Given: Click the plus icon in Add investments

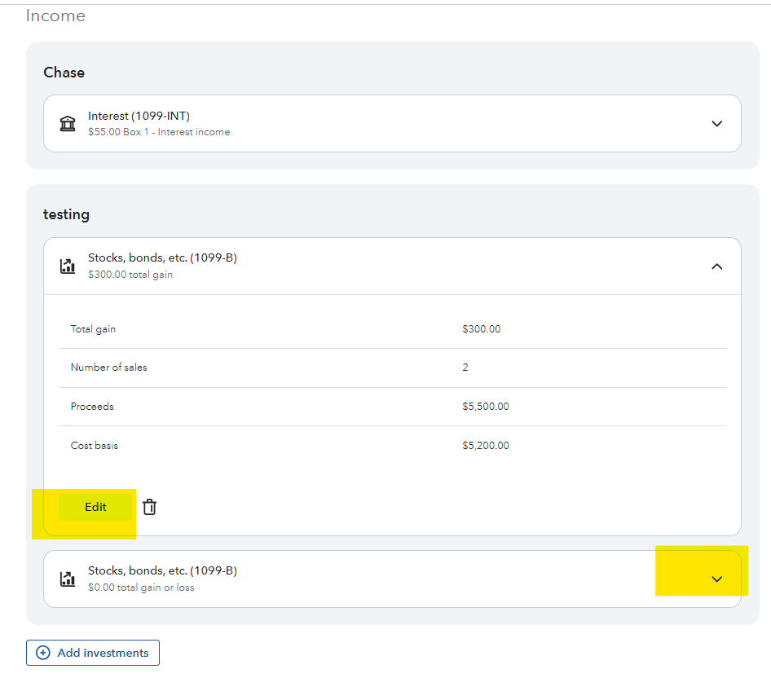Looking at the screenshot, I should tap(43, 653).
